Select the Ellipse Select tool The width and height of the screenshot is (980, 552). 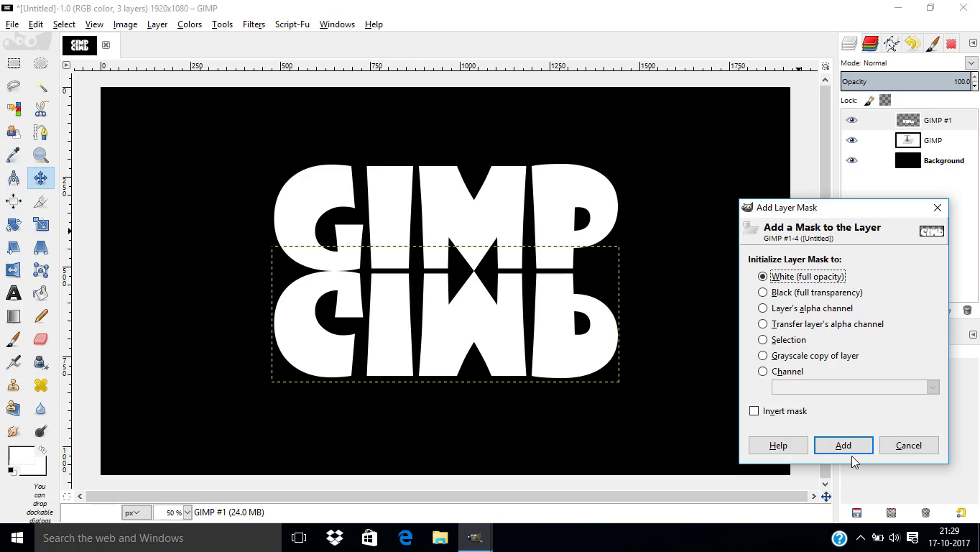41,63
